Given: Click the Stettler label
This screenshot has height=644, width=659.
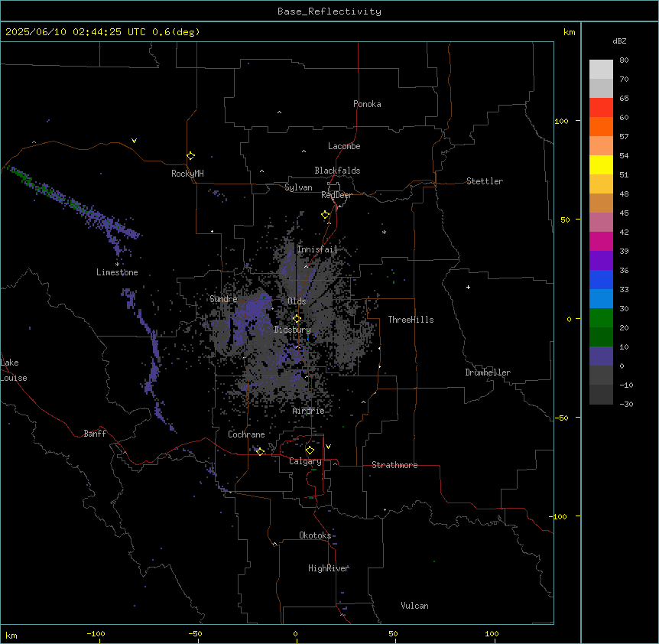Looking at the screenshot, I should coord(485,181).
